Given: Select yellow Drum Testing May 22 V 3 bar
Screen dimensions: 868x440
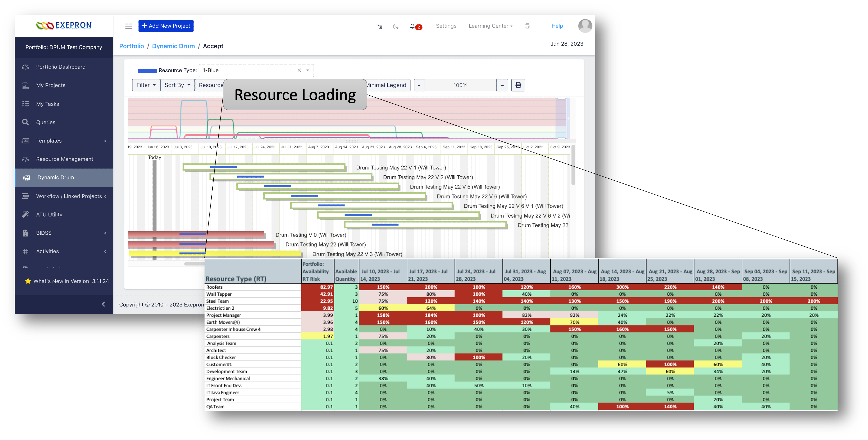Looking at the screenshot, I should click(215, 254).
